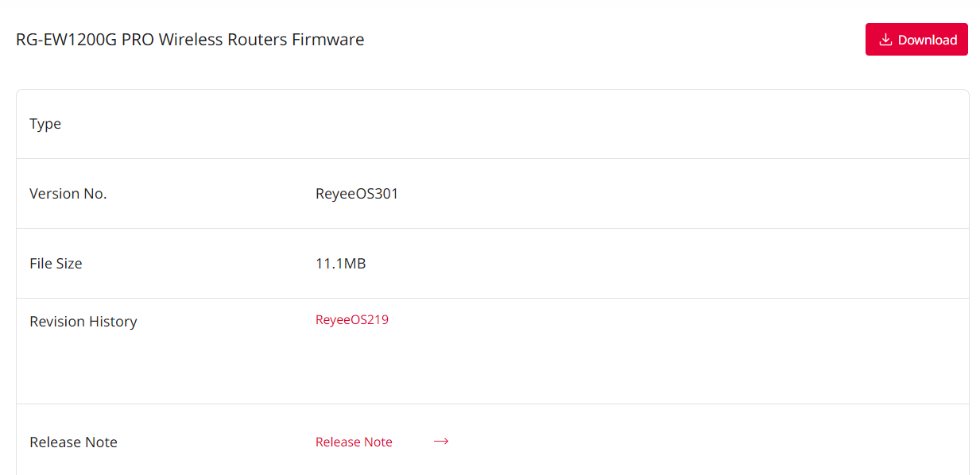Click the black Release Note row label
Viewport: 980px width, 475px height.
pos(73,442)
